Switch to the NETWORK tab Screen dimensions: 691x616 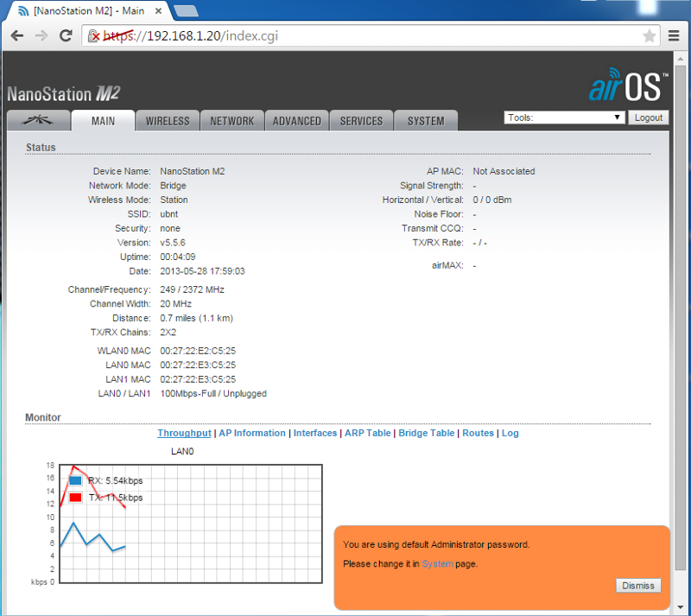(x=231, y=121)
